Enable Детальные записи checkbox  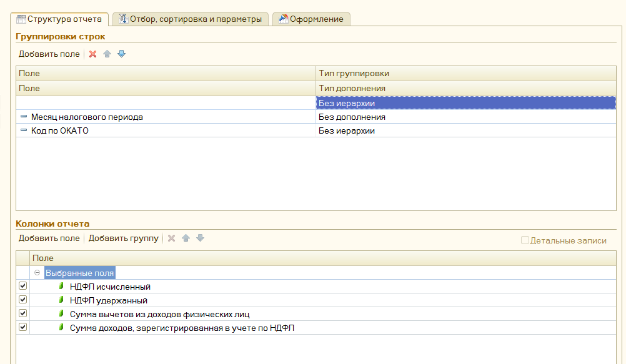[525, 240]
